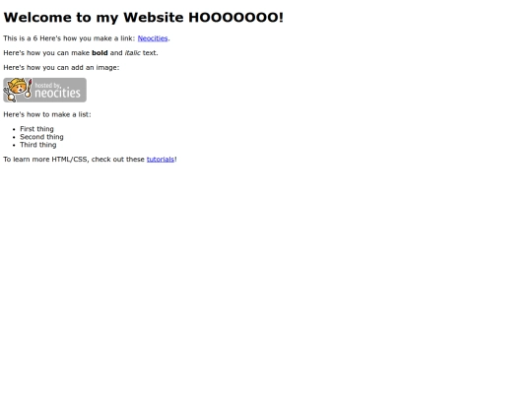Click the Second thing list item
Viewport: 532px width, 399px height.
[41, 137]
